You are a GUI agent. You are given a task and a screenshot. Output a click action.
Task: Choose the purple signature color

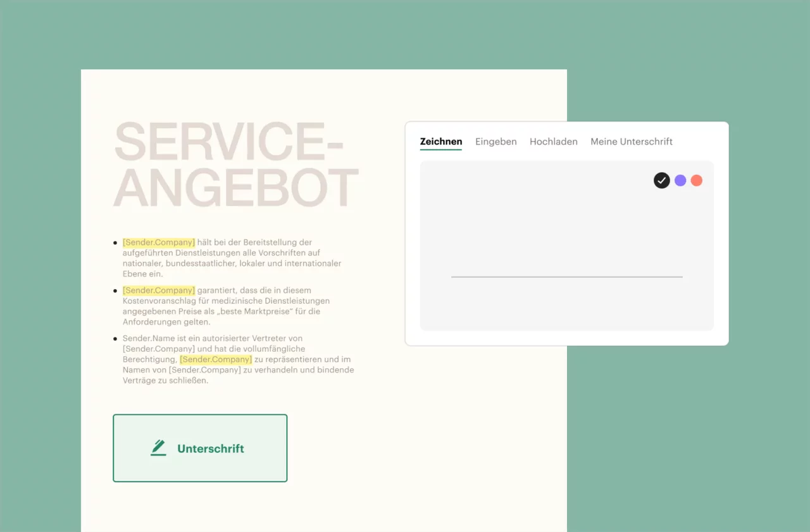[680, 180]
